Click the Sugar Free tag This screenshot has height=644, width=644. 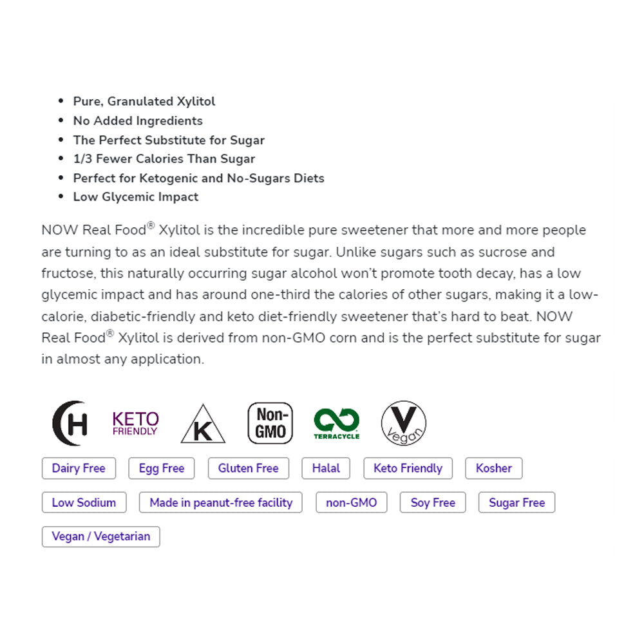[x=516, y=502]
